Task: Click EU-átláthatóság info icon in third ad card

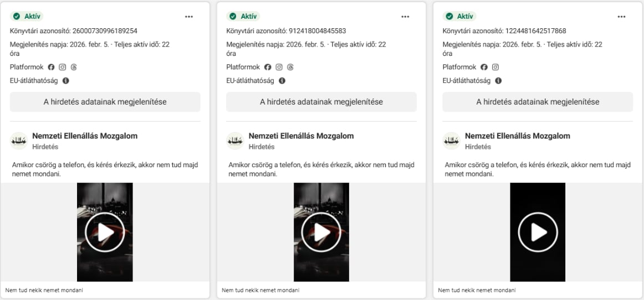Action: 498,81
